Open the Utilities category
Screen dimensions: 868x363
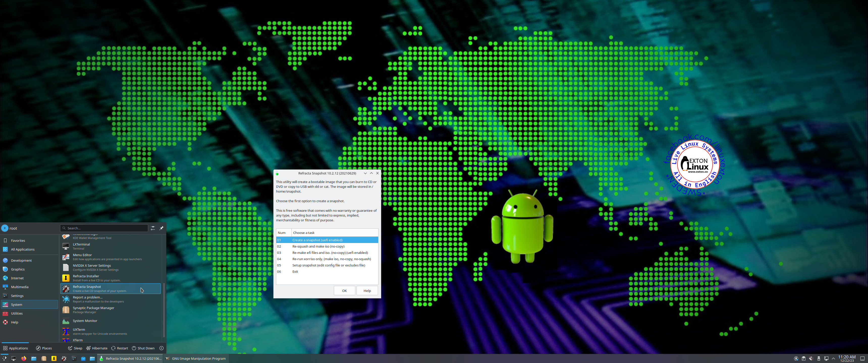(x=30, y=313)
